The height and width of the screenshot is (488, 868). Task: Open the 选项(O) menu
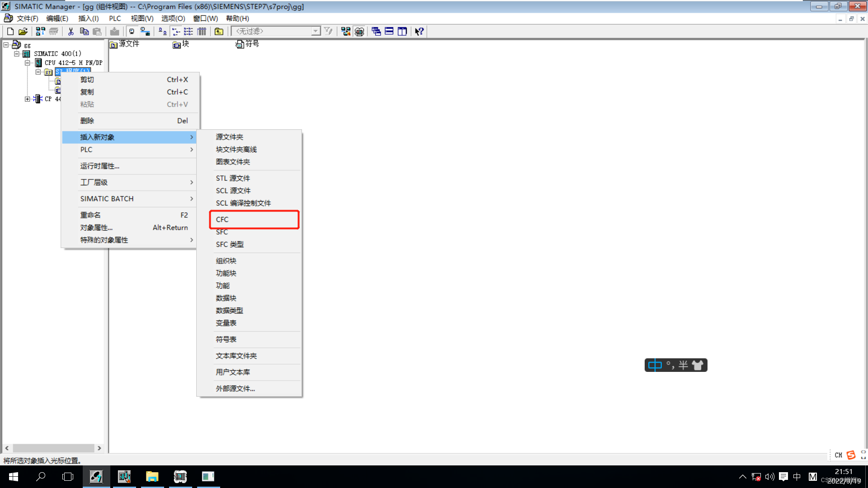click(x=173, y=19)
